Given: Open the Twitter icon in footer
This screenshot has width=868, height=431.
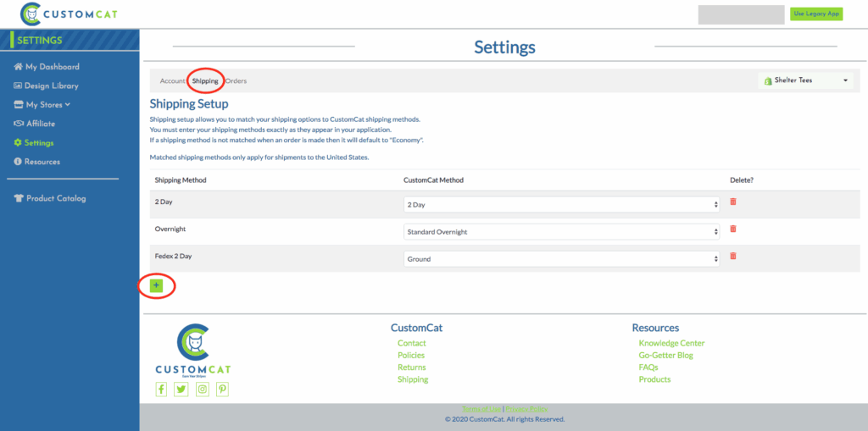Looking at the screenshot, I should 181,390.
